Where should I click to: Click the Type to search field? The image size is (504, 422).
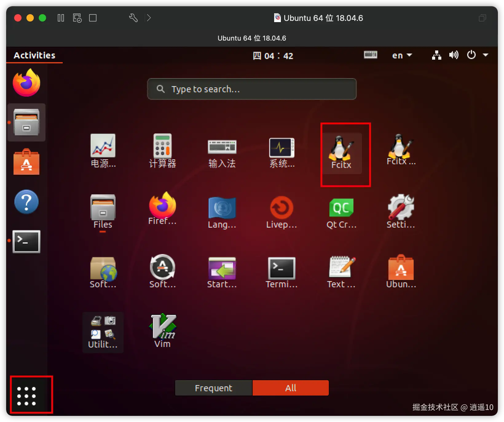pyautogui.click(x=252, y=89)
